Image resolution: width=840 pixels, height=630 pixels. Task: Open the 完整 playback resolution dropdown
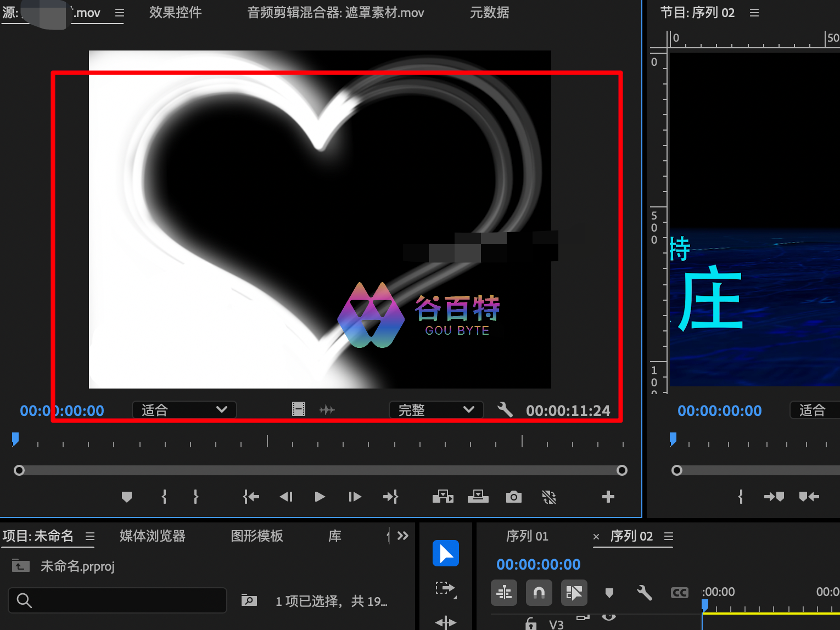click(436, 410)
